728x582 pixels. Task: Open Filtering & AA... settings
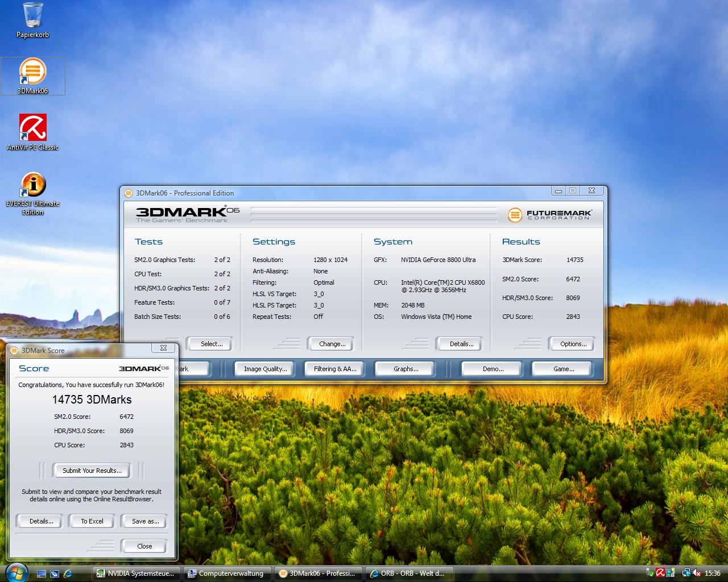pos(334,369)
